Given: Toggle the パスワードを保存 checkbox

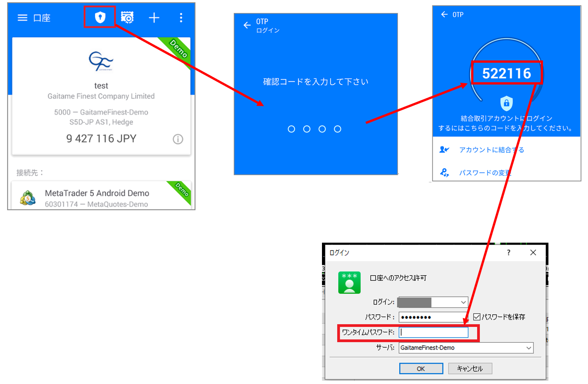Looking at the screenshot, I should point(477,317).
